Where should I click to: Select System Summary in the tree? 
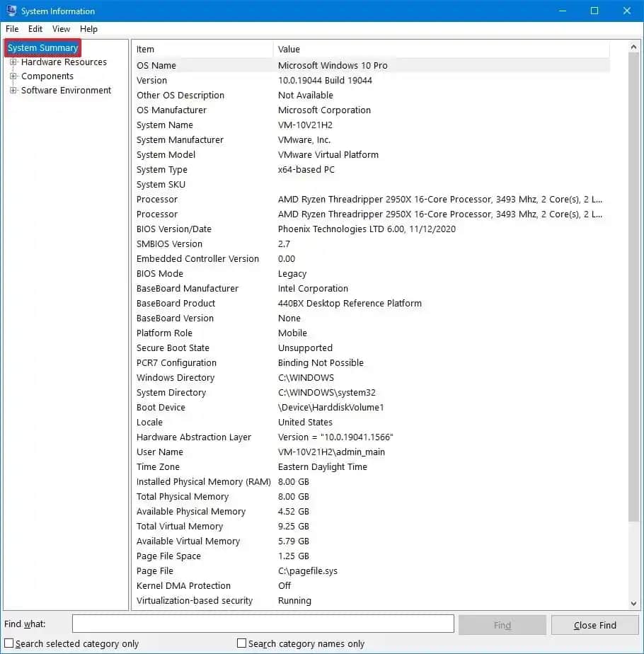point(42,48)
